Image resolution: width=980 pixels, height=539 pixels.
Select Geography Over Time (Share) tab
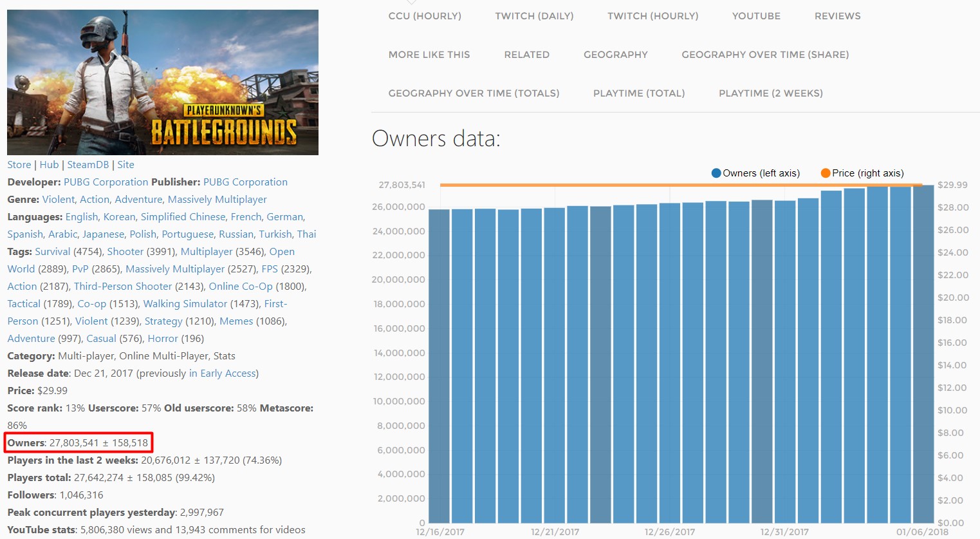pos(765,55)
